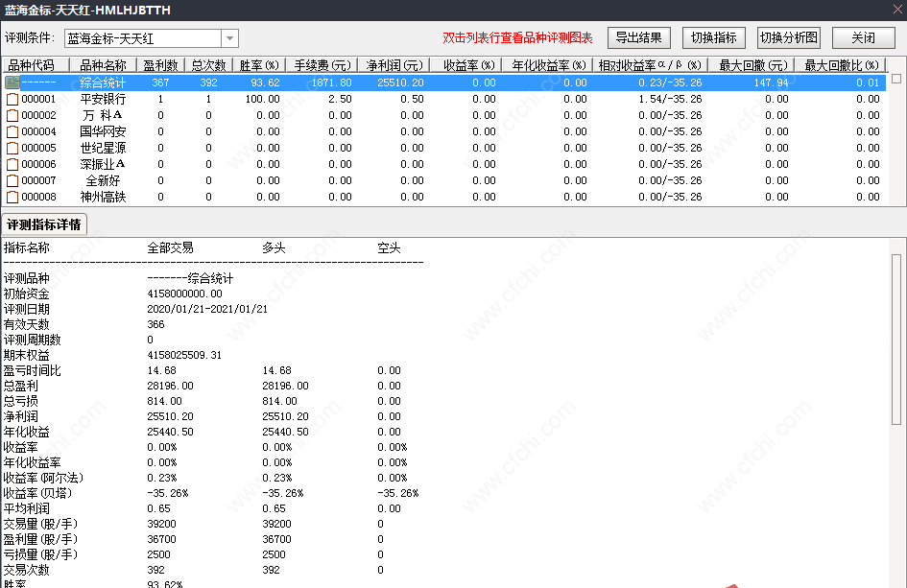This screenshot has height=588, width=907.
Task: Click 初始资金 value 4158000000.00
Action: click(x=184, y=294)
